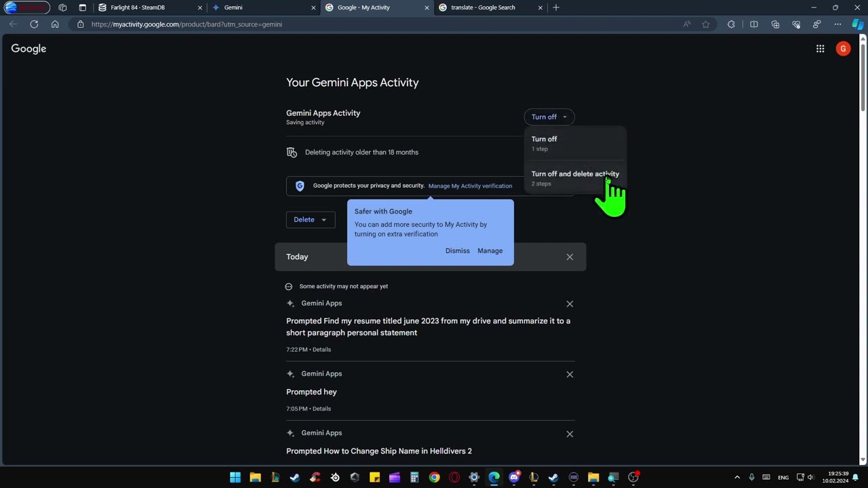Switch to the Gemini tab

point(262,7)
